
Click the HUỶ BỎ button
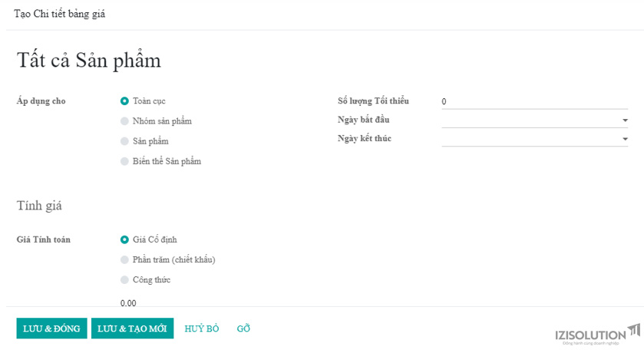(202, 329)
